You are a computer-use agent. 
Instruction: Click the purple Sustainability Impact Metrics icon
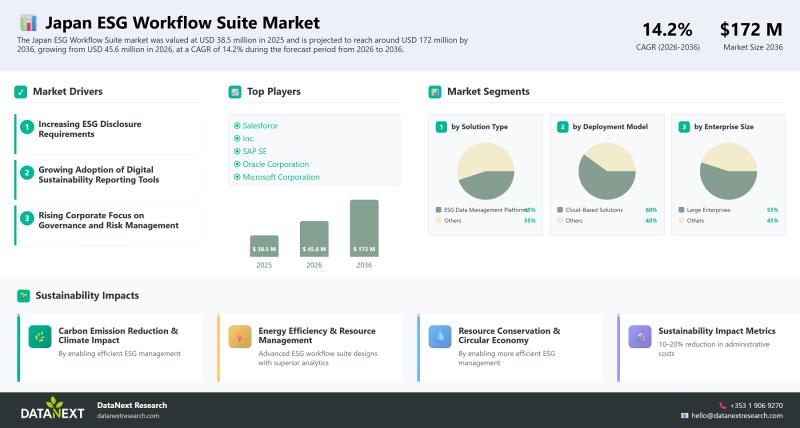(640, 337)
